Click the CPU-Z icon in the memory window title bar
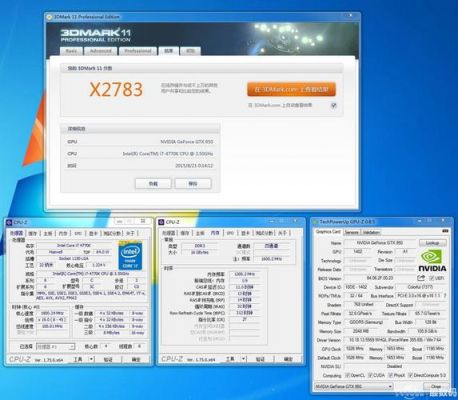This screenshot has height=400, width=458. pos(161,222)
